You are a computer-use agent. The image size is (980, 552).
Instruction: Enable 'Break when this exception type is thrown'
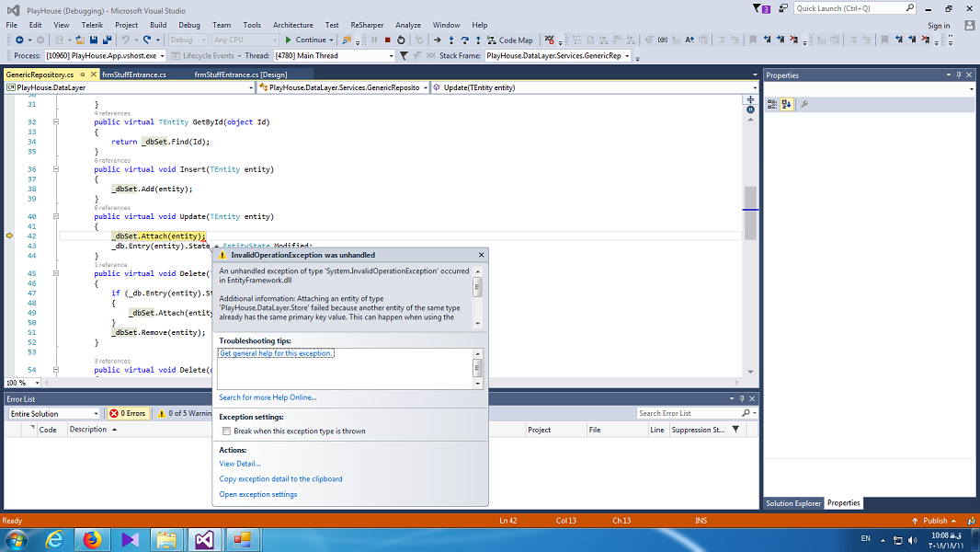[226, 431]
